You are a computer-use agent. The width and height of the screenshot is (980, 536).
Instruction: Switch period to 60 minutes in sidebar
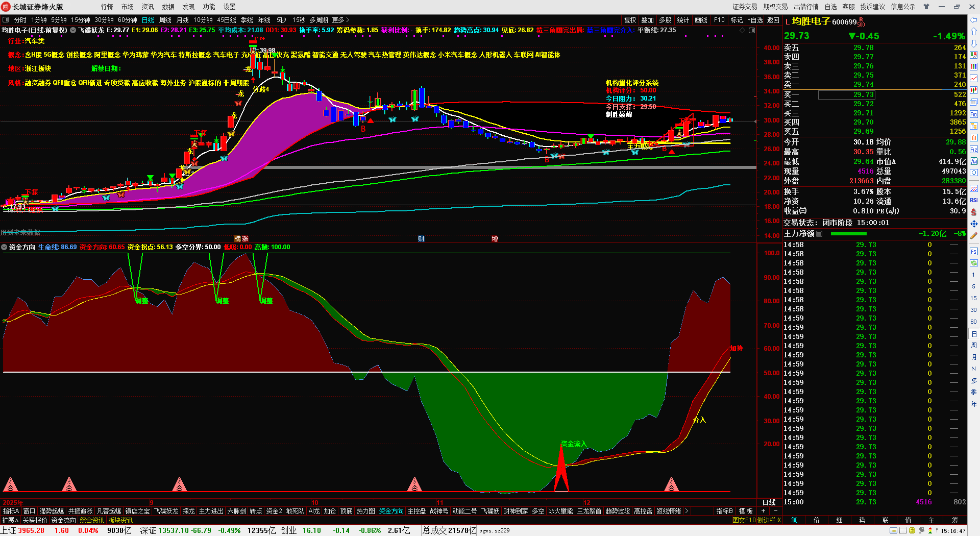974,322
